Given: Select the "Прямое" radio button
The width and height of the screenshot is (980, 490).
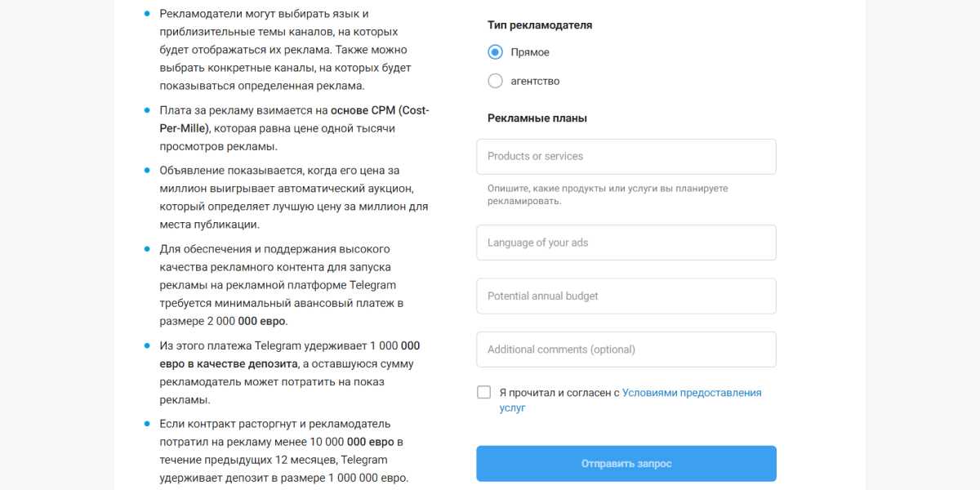Looking at the screenshot, I should click(495, 52).
